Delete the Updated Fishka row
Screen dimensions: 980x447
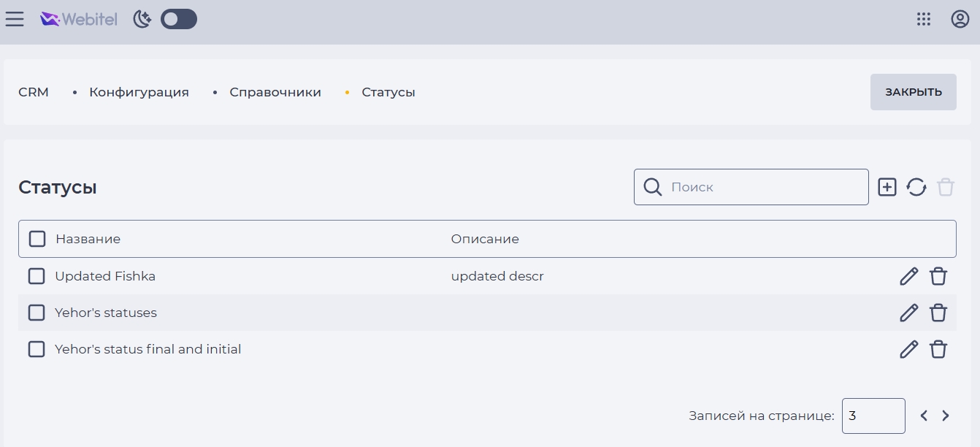click(938, 276)
